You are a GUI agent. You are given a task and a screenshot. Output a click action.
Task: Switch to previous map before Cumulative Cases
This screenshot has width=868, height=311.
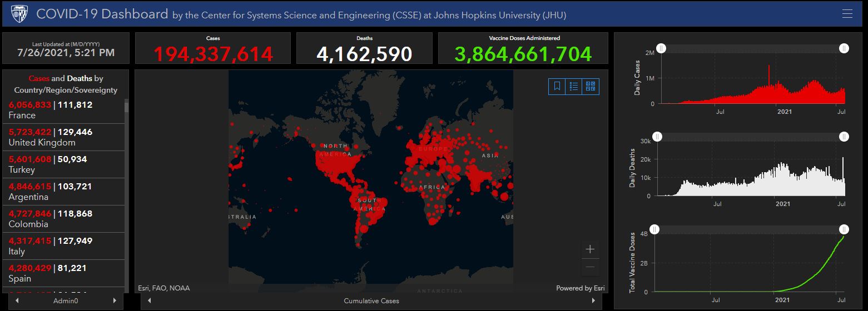pos(148,300)
